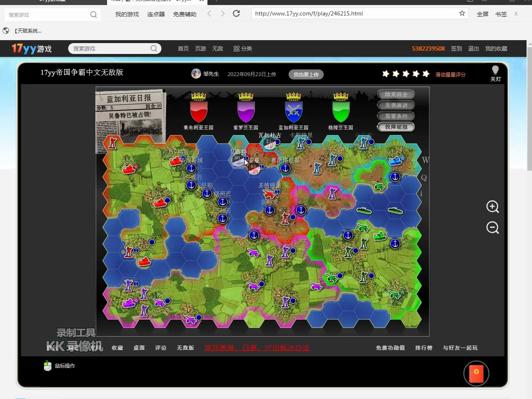This screenshot has width=532, height=399.
Task: Click the account number 5382239508
Action: coord(428,49)
